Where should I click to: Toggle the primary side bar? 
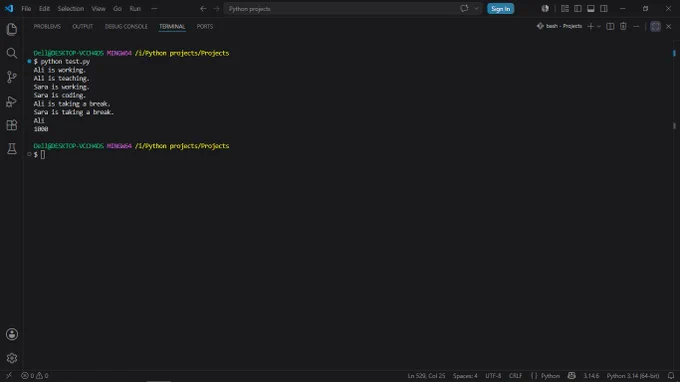click(578, 9)
